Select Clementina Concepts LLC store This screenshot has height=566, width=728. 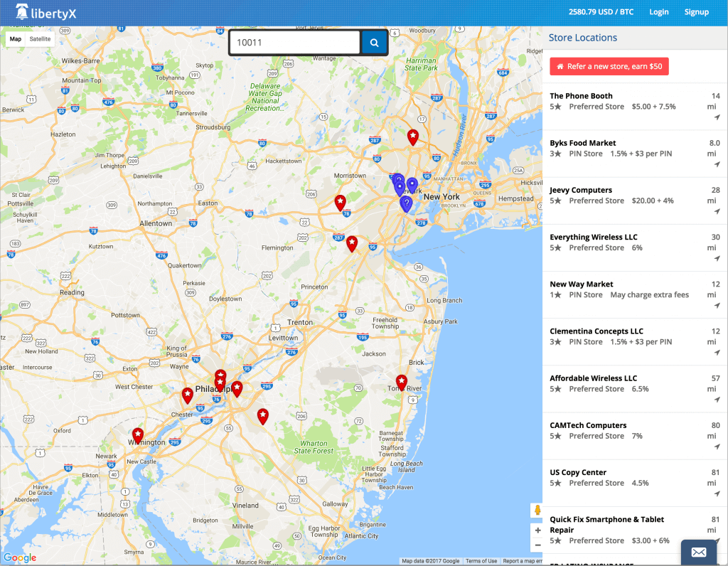596,331
